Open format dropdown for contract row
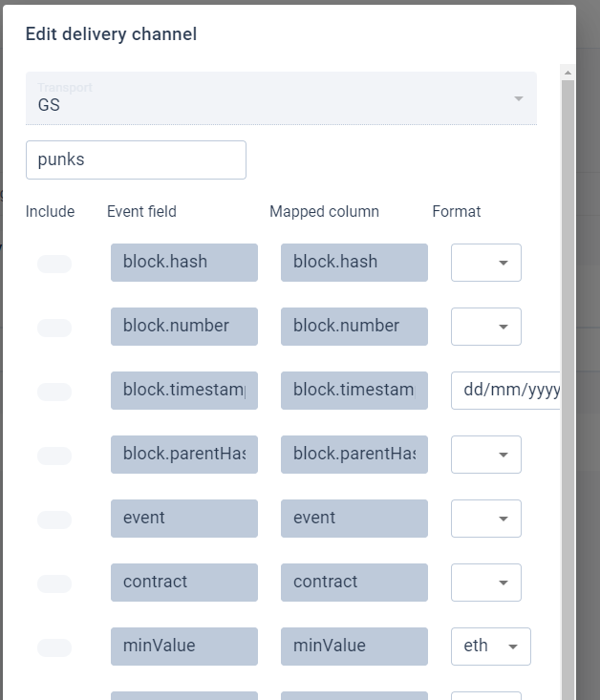Screen dimensions: 600x700 click(x=486, y=583)
